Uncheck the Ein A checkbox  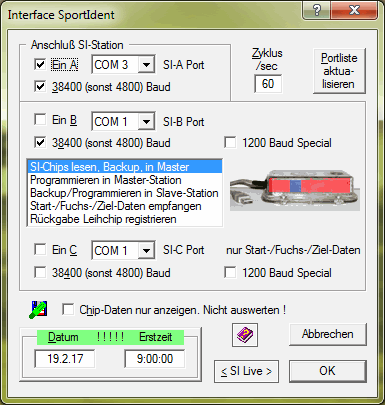click(40, 64)
